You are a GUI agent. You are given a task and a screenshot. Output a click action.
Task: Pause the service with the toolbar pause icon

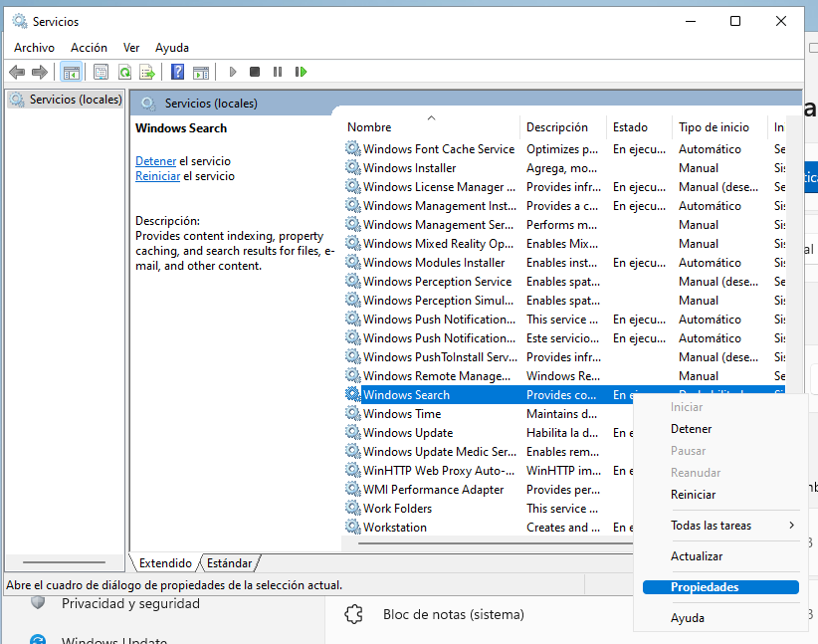[x=278, y=72]
